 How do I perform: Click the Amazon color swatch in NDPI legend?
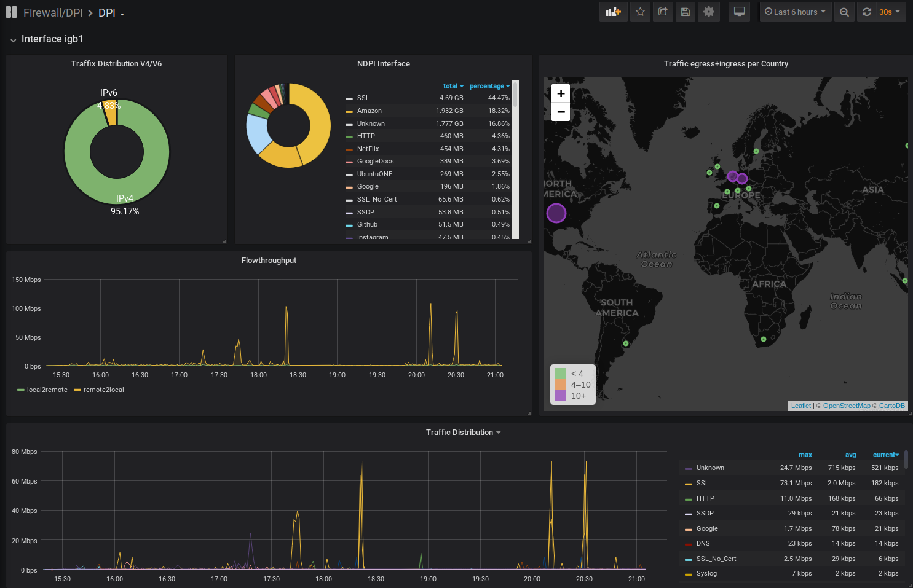point(349,111)
